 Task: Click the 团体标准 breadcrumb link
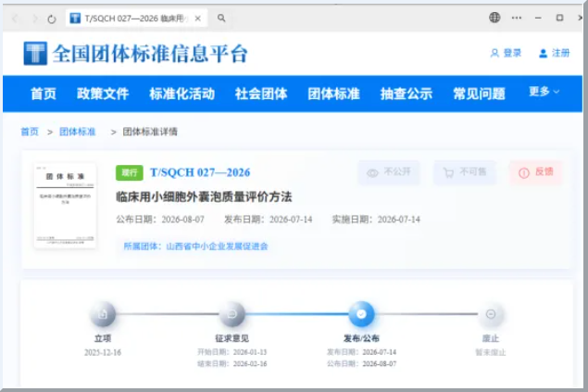click(x=77, y=132)
